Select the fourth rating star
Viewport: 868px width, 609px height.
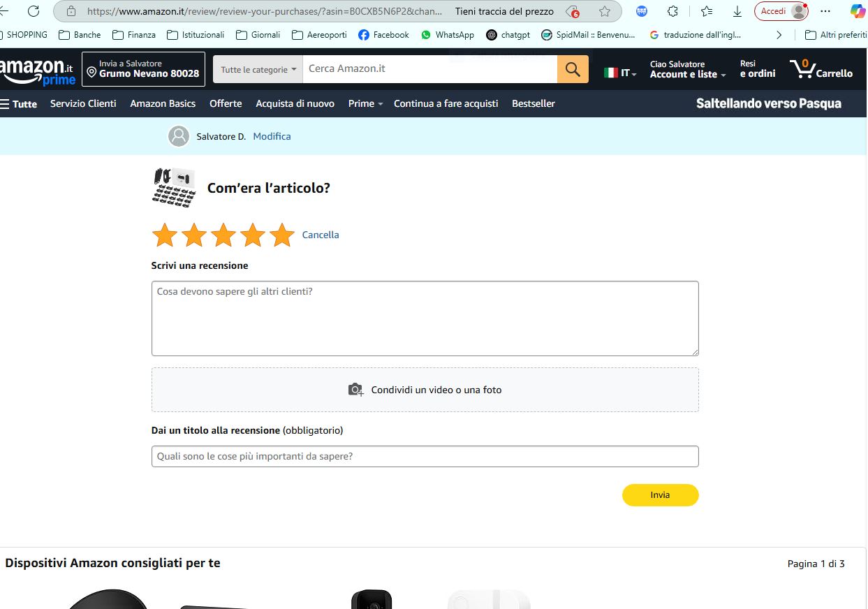tap(253, 235)
